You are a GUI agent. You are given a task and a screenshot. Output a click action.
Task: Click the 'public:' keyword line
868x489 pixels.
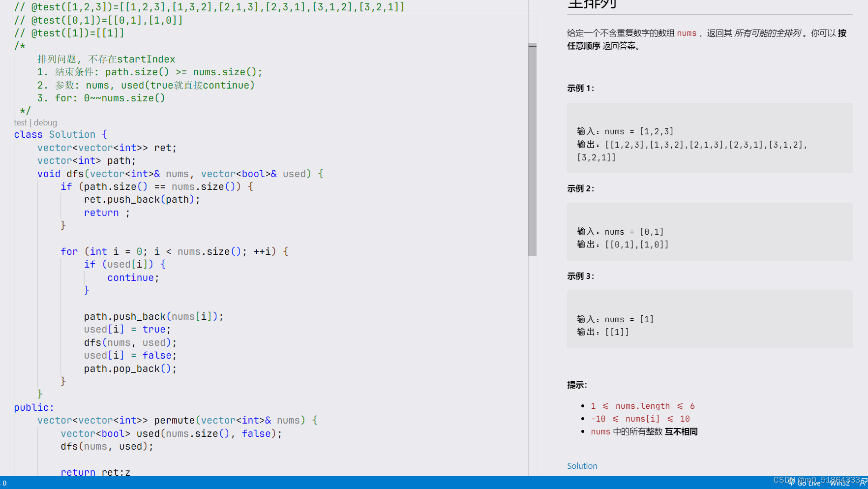(x=34, y=407)
